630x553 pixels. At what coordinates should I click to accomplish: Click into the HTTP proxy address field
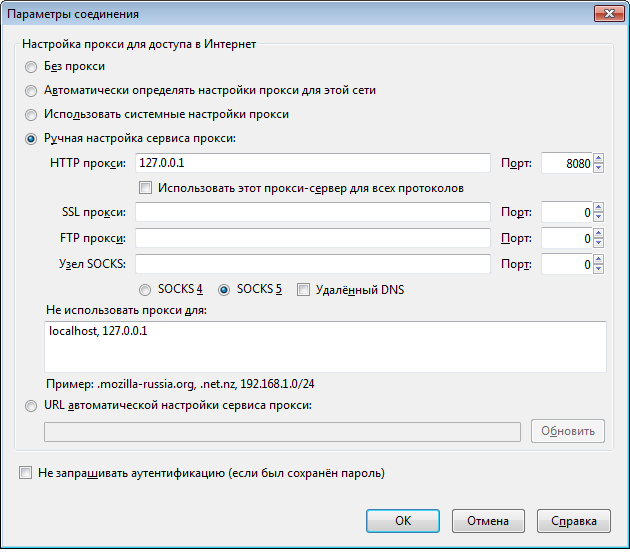[x=313, y=163]
